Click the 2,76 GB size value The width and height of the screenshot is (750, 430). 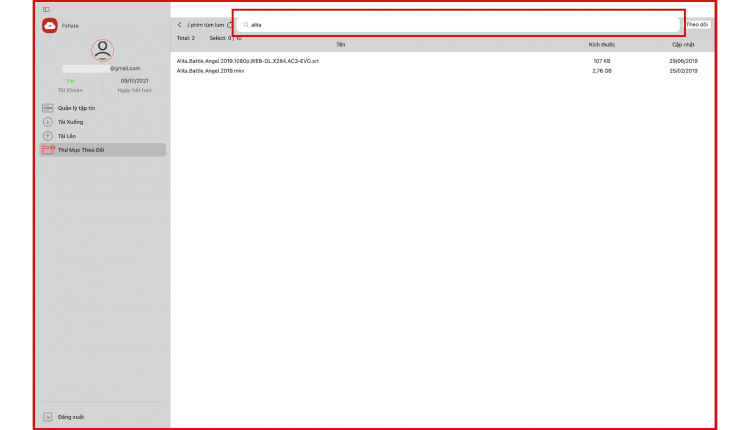pos(602,71)
